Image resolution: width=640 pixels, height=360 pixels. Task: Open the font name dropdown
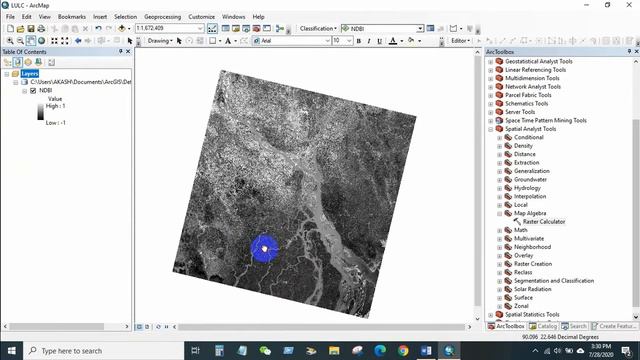[x=327, y=41]
